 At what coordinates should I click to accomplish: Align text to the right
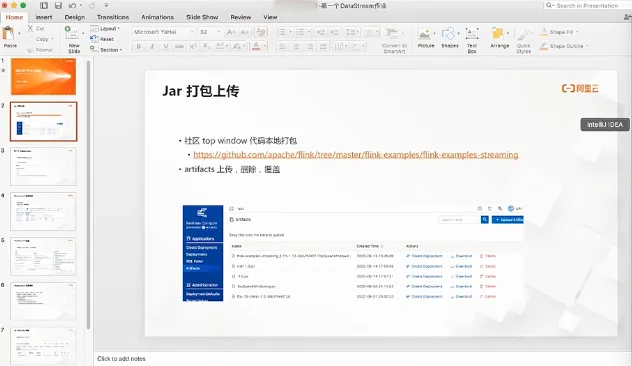click(x=310, y=47)
